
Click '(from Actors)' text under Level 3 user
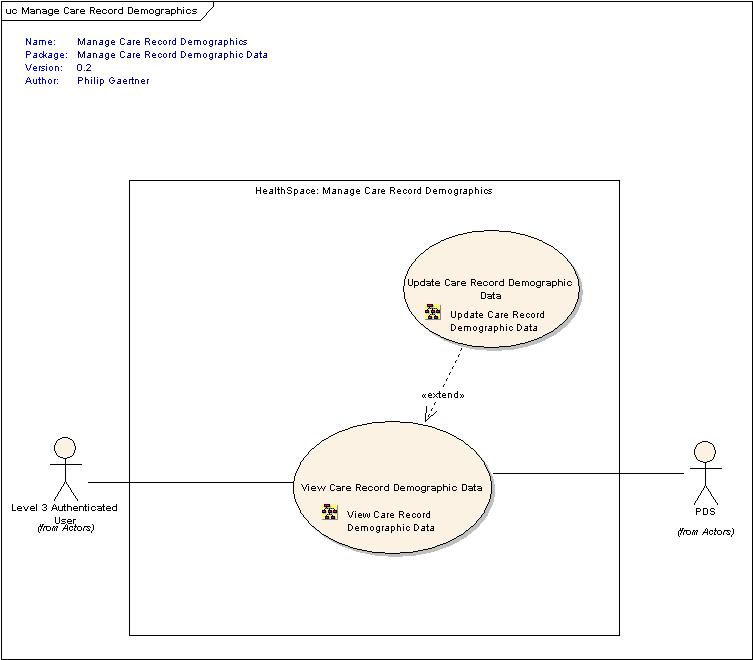(66, 528)
